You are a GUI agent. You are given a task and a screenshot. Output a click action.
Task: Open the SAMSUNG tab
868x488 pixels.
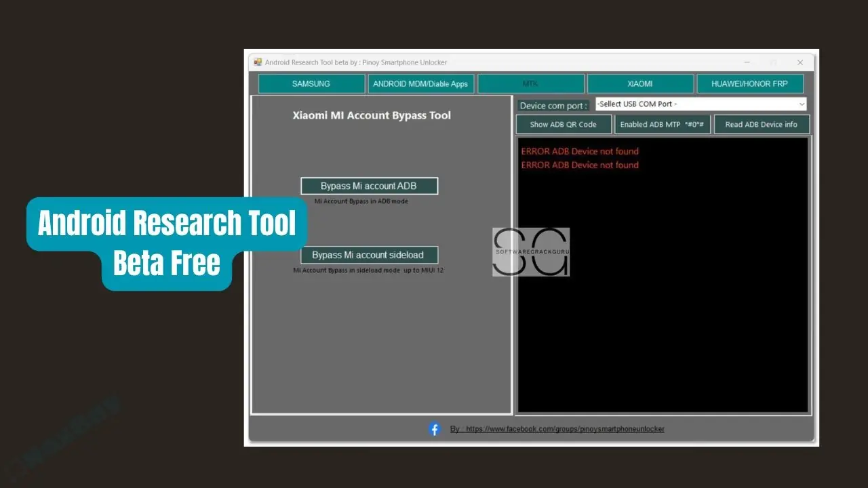tap(311, 84)
